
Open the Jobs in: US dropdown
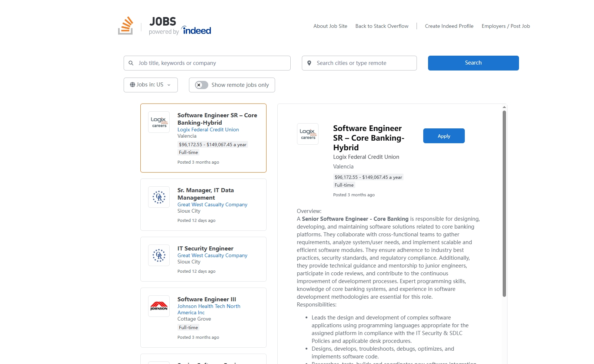(x=151, y=85)
